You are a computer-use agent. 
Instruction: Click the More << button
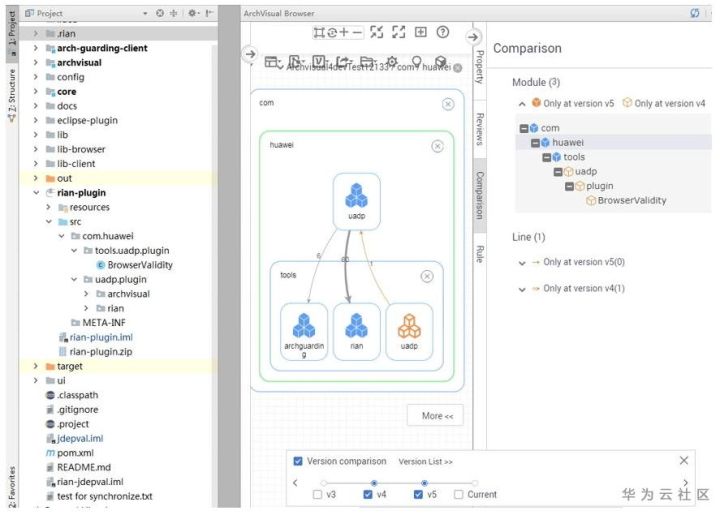pos(435,415)
